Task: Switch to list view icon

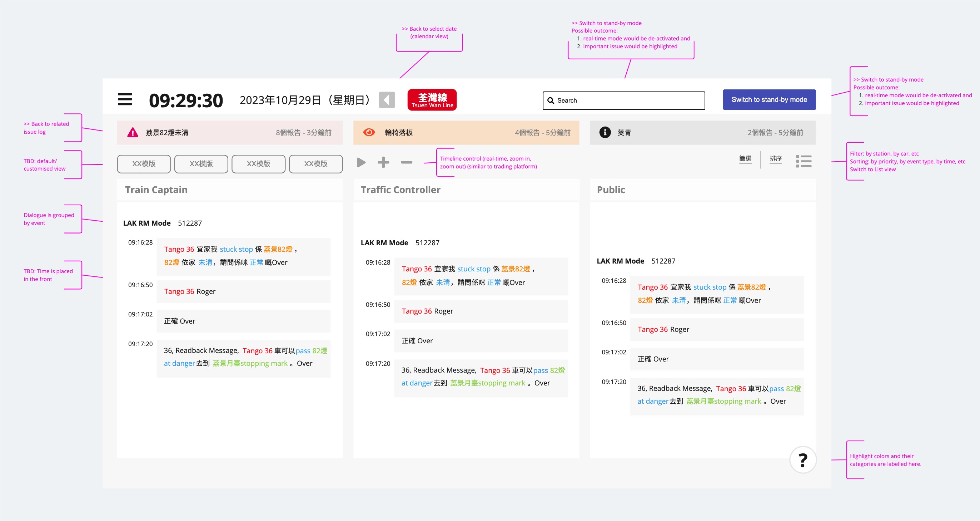Action: 804,161
